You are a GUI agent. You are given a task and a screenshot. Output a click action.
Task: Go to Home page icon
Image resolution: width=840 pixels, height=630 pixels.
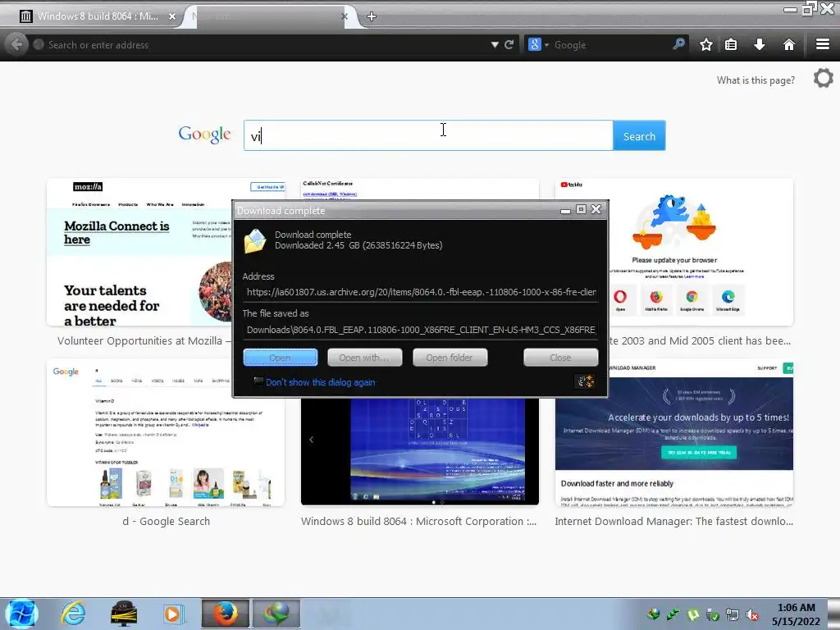coord(788,44)
